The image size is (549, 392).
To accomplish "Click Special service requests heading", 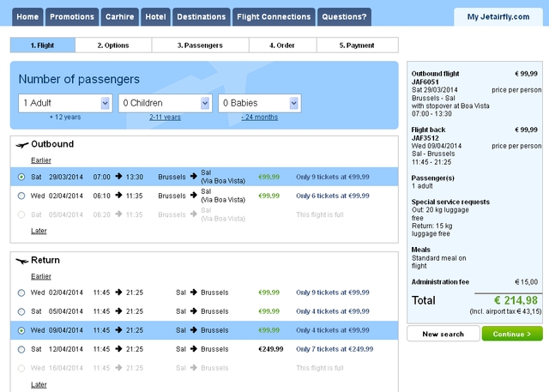I will click(450, 202).
